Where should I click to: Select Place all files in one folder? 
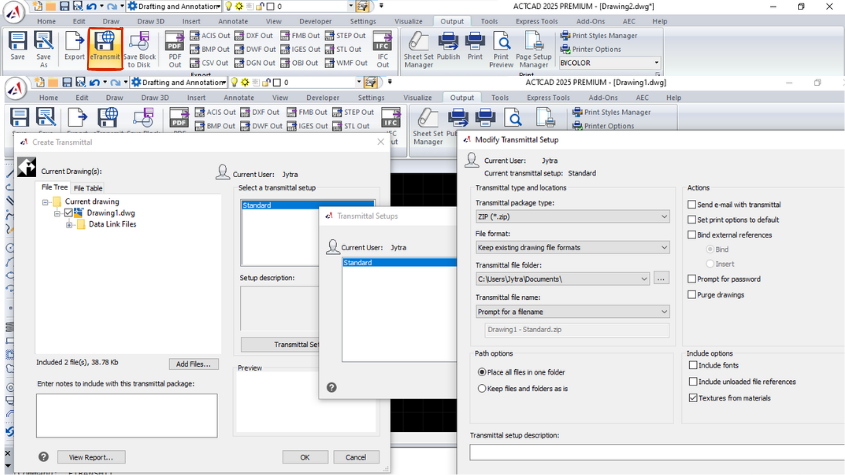[482, 373]
